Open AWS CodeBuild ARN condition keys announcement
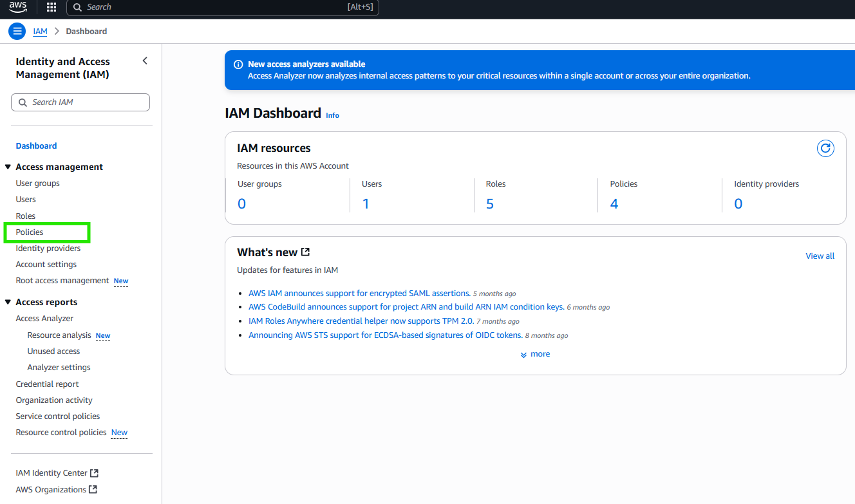Screen dimensions: 855x504 (406, 307)
